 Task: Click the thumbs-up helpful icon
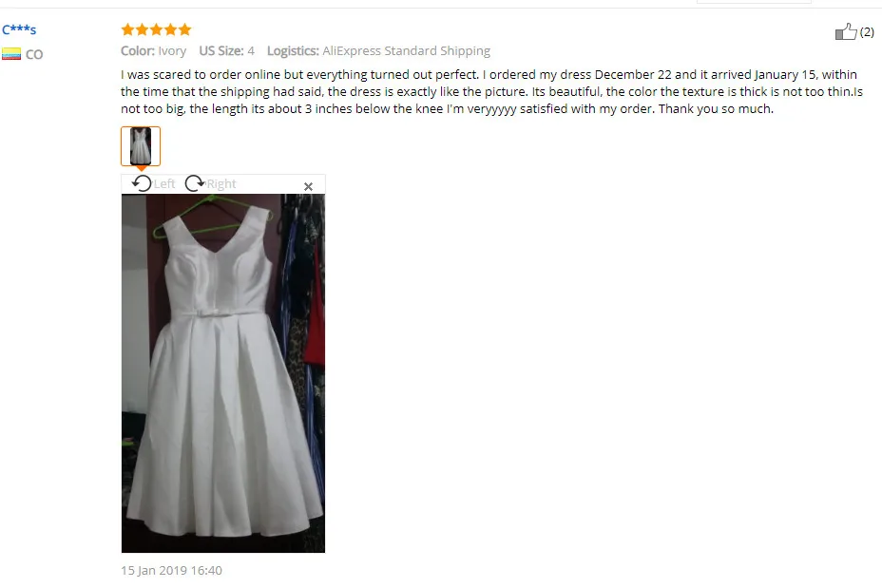846,31
